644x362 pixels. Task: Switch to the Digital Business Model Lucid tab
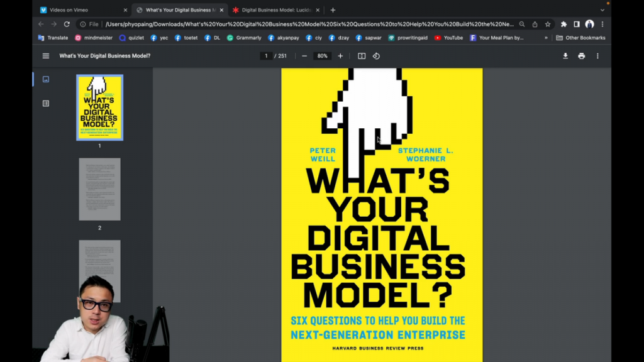click(276, 10)
